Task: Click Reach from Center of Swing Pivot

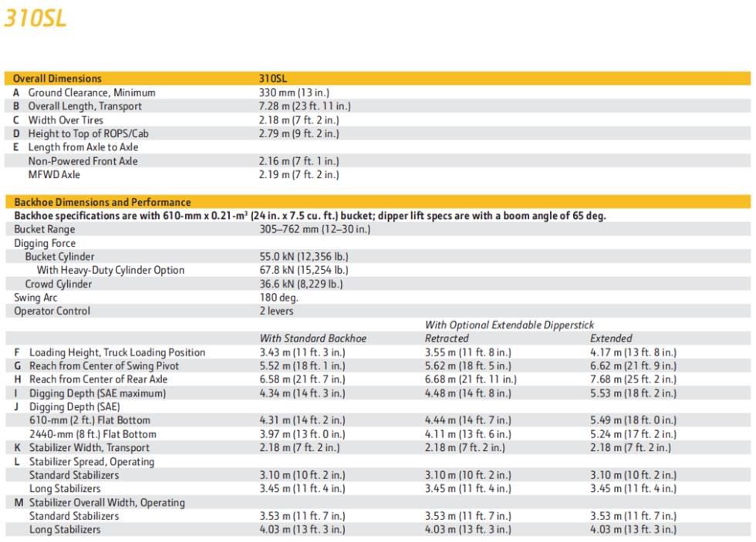Action: coord(103,365)
